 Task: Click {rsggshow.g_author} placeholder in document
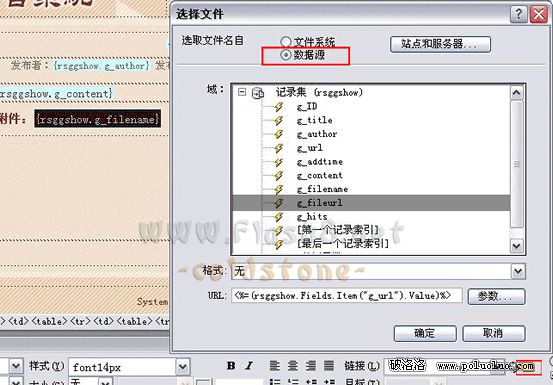[102, 66]
